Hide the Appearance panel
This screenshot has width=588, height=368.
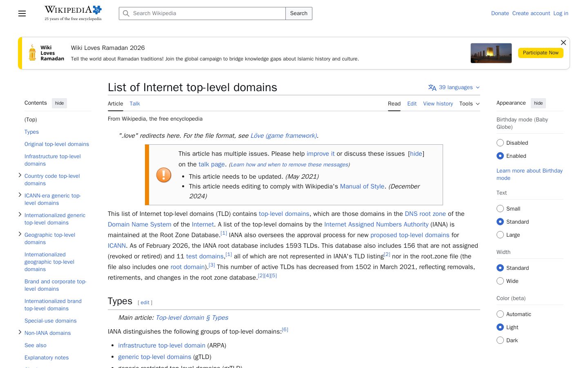pyautogui.click(x=538, y=103)
